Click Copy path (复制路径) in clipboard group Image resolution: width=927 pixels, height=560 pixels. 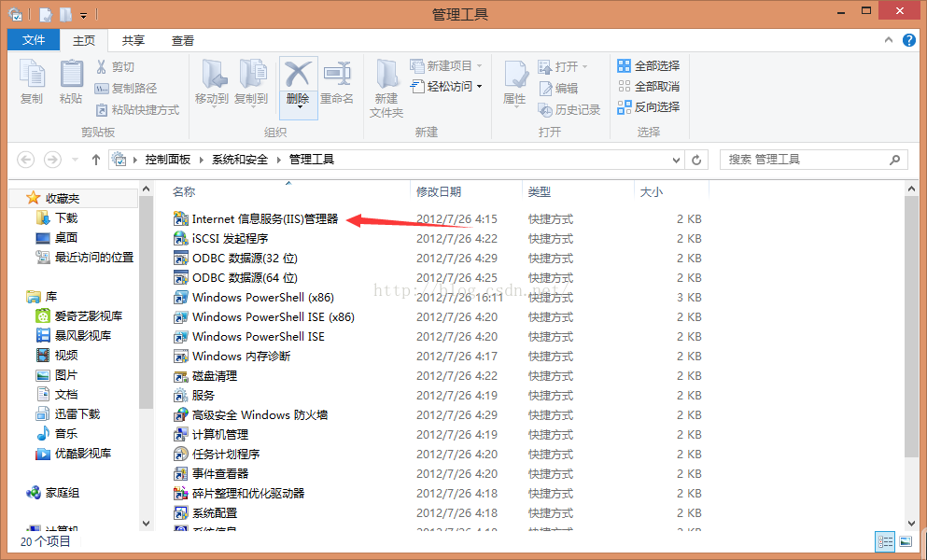(x=126, y=88)
